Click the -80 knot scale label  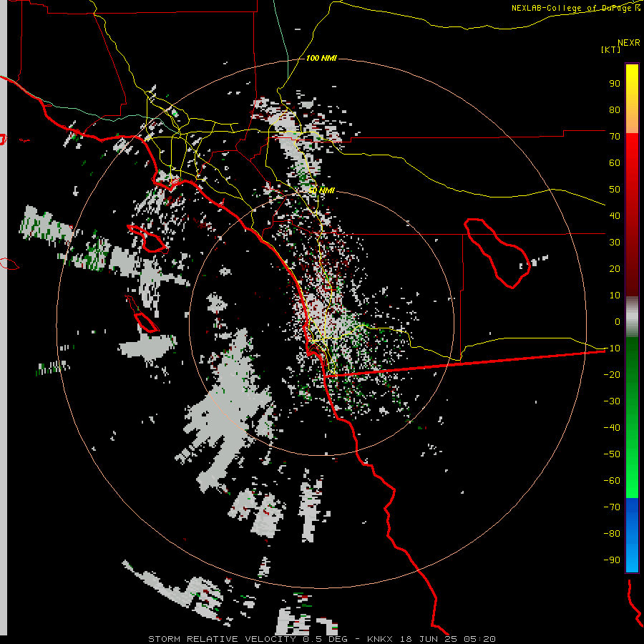[x=612, y=534]
